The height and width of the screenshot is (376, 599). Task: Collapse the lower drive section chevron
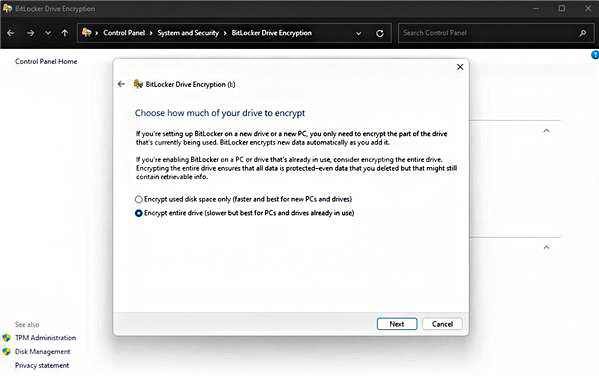[x=546, y=247]
